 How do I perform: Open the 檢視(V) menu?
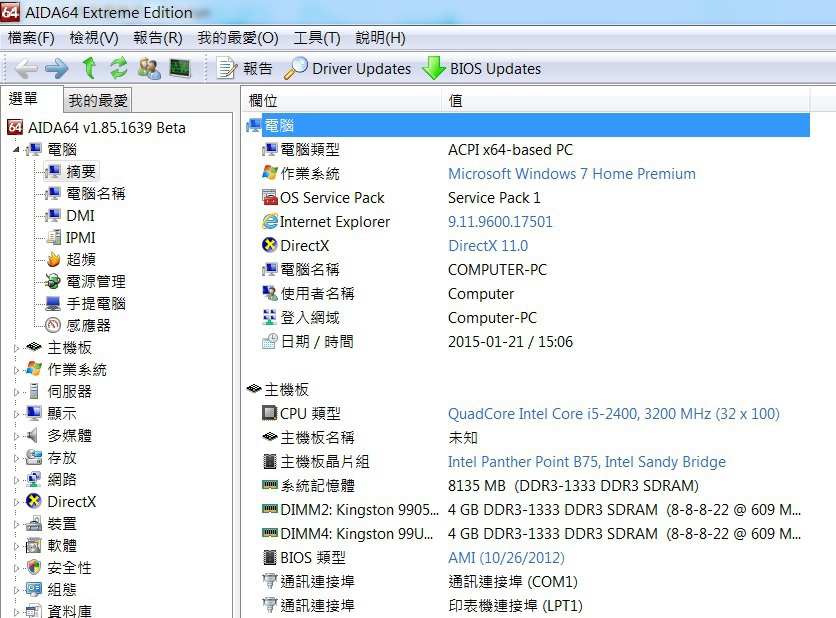tap(94, 38)
